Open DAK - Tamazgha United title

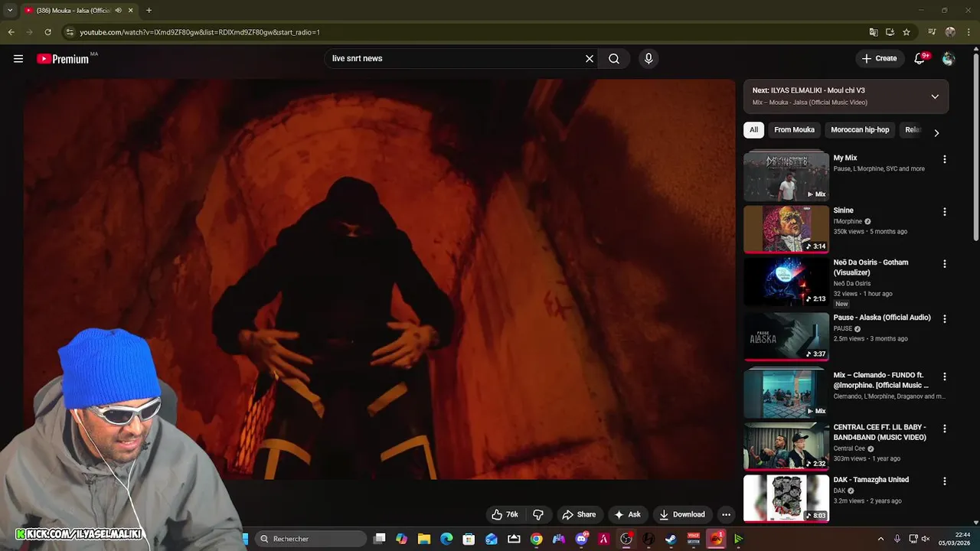click(871, 480)
